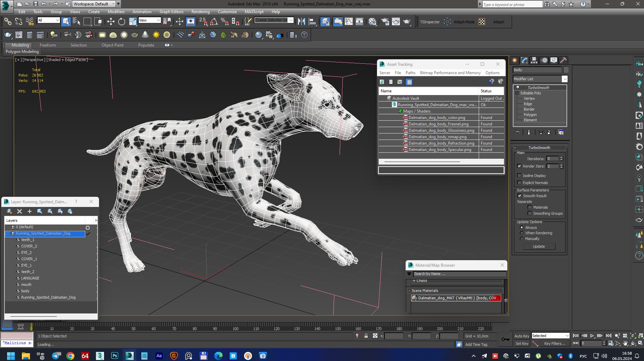Collapse the Scene Materials section
The image size is (644, 361).
(409, 291)
